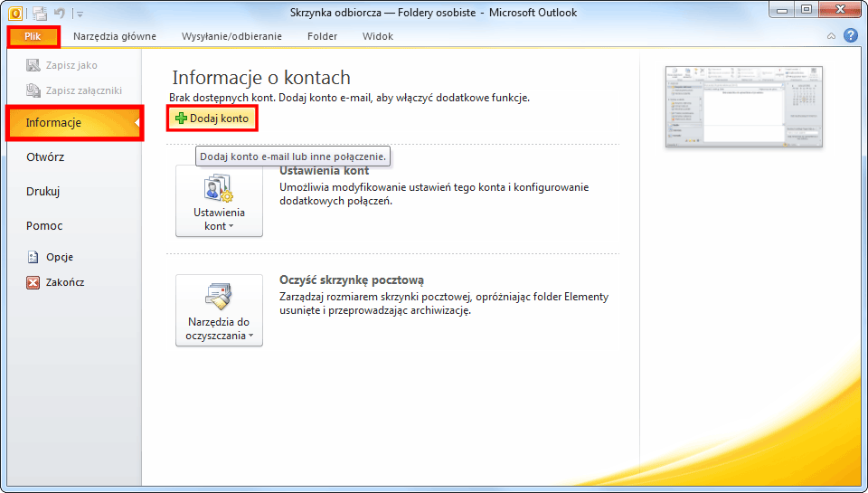The width and height of the screenshot is (868, 493).
Task: Open the Widok ribbon tab
Action: (x=378, y=36)
